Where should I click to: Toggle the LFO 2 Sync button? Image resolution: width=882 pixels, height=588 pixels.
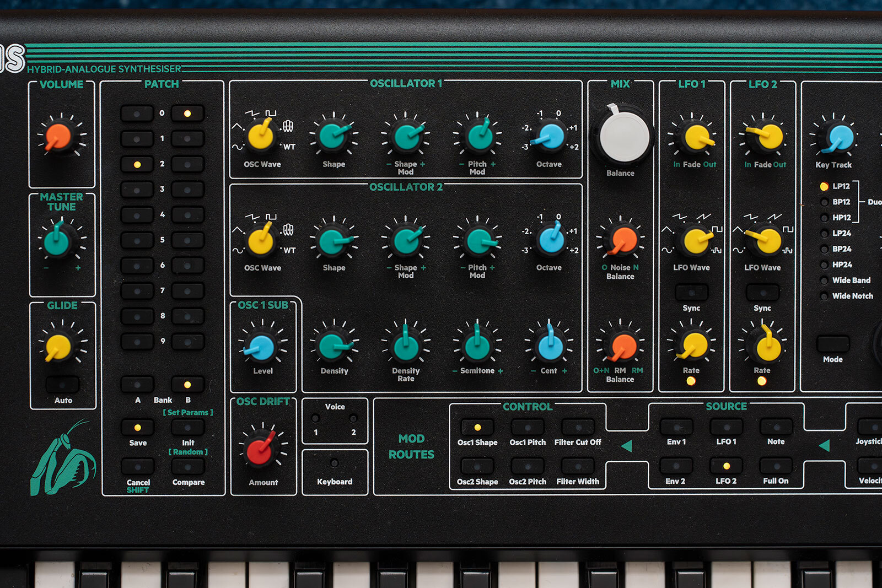(x=762, y=292)
